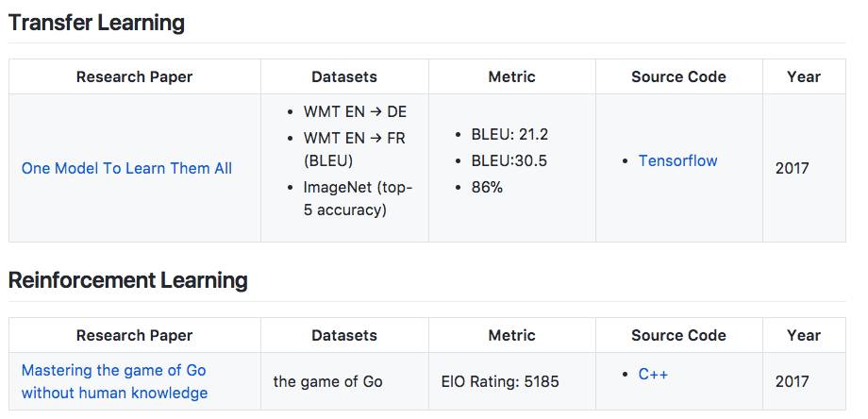The width and height of the screenshot is (868, 419).
Task: Open the One Model To Learn Them All paper
Action: [126, 168]
